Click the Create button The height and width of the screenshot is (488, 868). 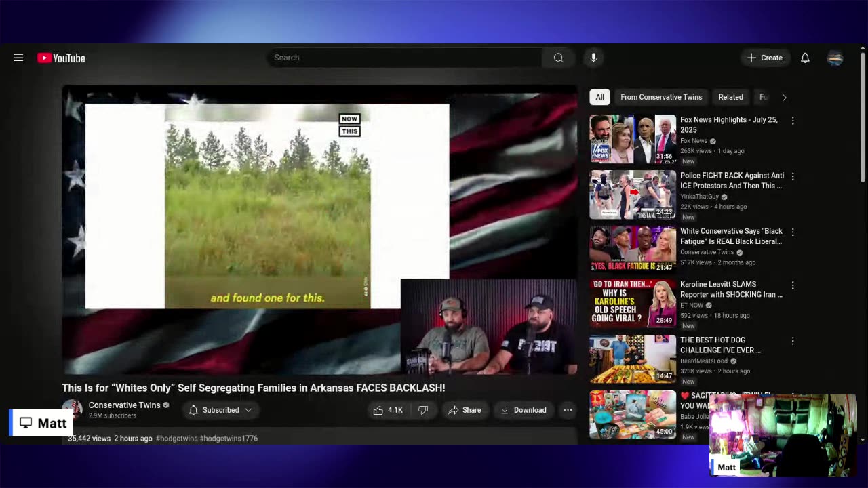(x=764, y=58)
